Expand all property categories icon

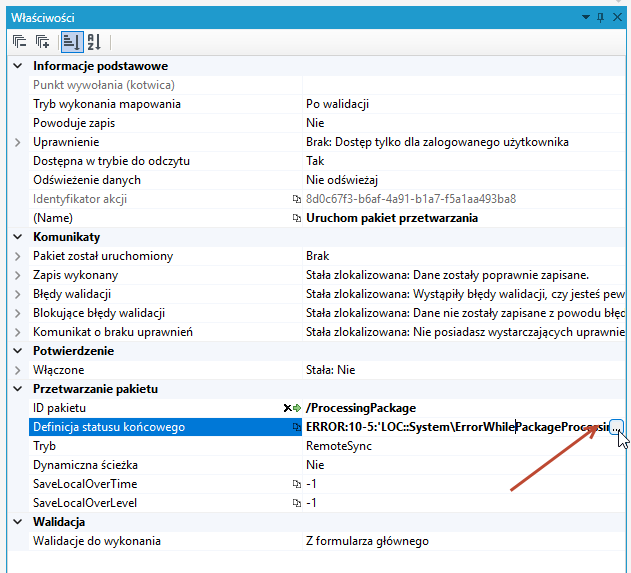point(43,42)
